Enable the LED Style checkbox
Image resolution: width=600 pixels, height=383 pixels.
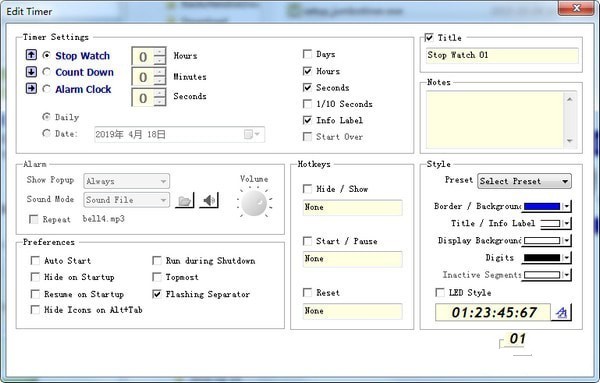[x=440, y=293]
